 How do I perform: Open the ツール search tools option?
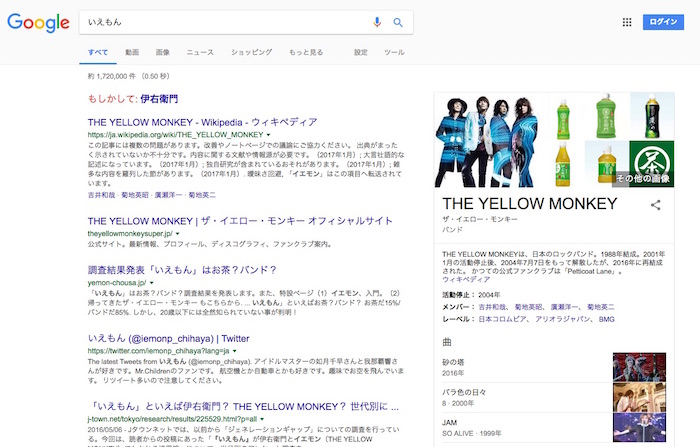coord(394,51)
